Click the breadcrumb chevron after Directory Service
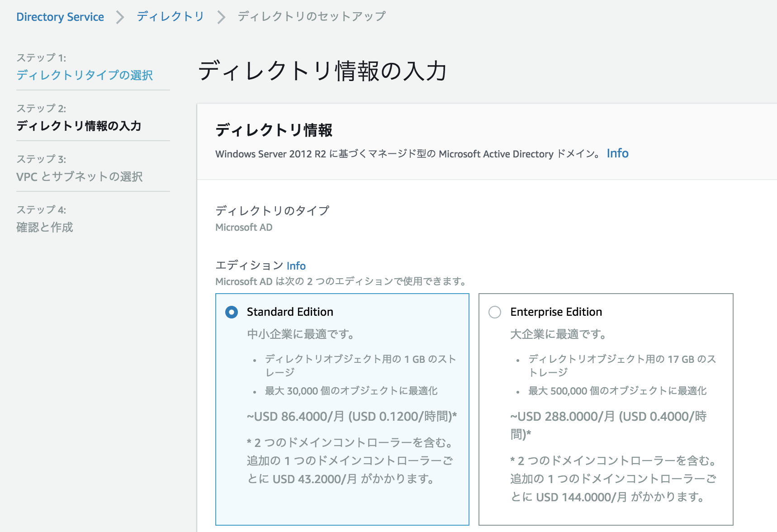 (120, 17)
